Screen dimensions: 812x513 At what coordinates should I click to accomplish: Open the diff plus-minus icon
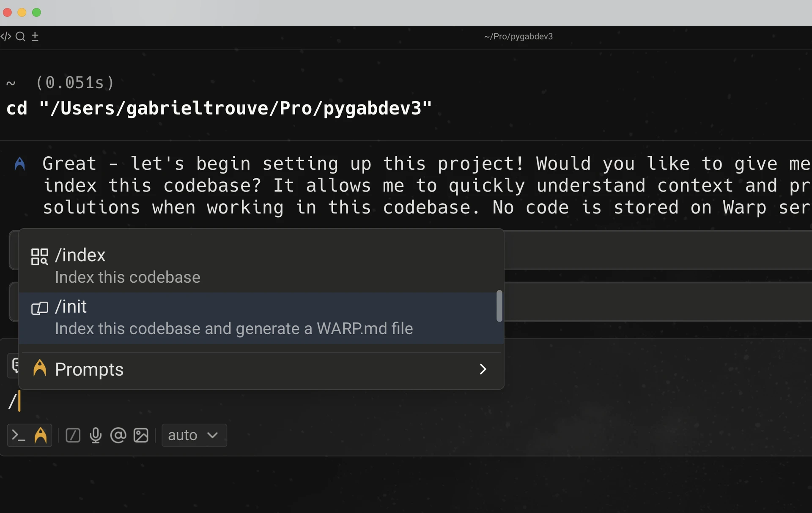coord(35,36)
